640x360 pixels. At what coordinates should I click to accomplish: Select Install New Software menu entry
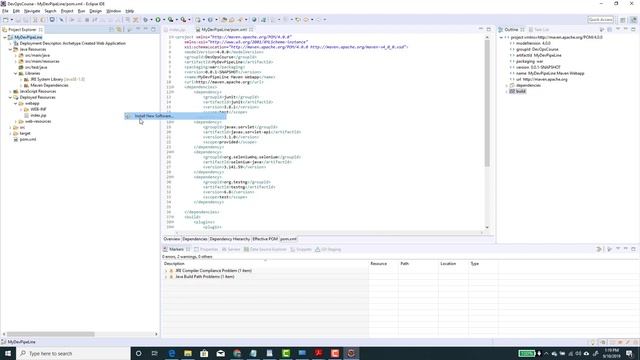(175, 116)
